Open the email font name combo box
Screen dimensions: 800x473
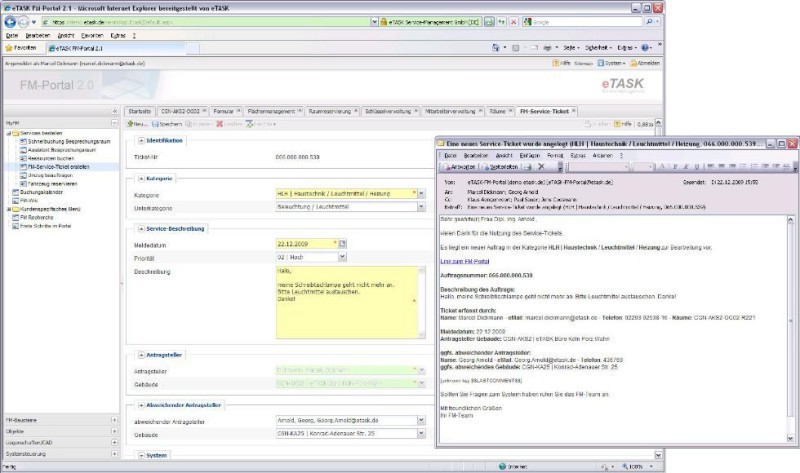click(597, 167)
